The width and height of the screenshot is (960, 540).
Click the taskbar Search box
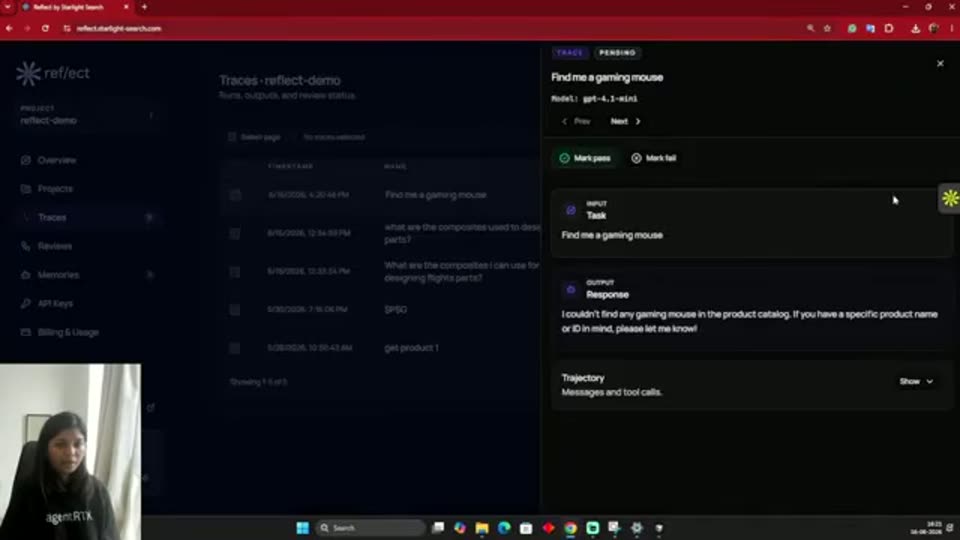click(370, 528)
